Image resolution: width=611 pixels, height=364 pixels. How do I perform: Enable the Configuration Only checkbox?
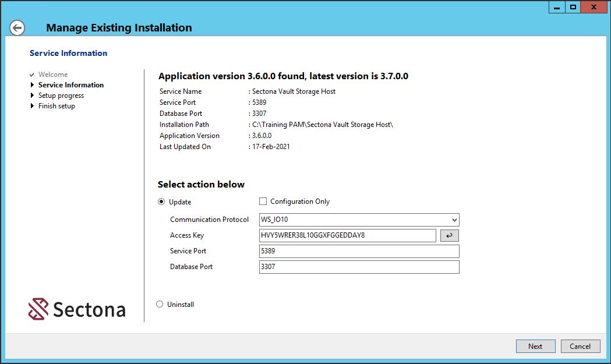(263, 202)
